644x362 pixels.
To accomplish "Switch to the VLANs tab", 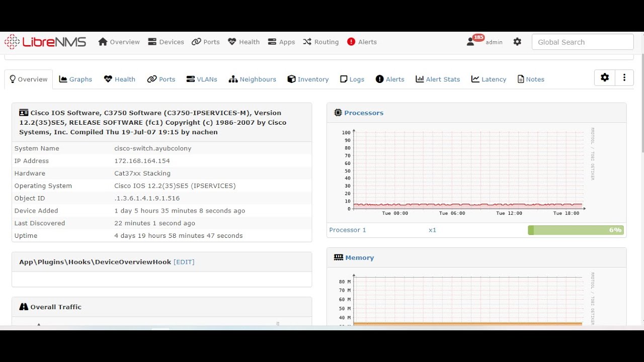I will click(x=202, y=79).
